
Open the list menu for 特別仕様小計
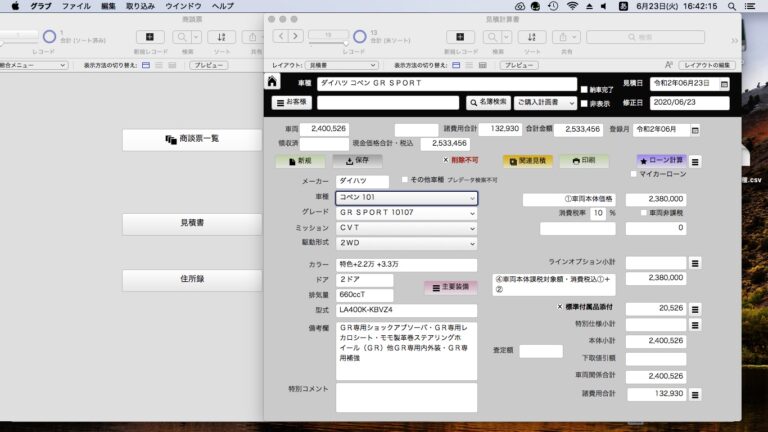pos(695,325)
